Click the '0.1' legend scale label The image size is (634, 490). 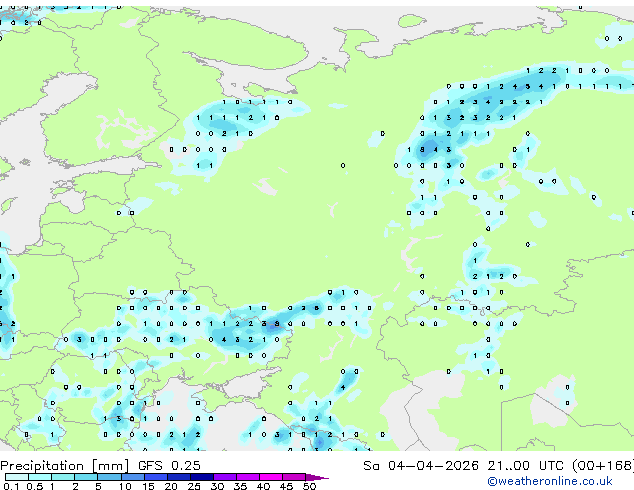click(x=11, y=486)
